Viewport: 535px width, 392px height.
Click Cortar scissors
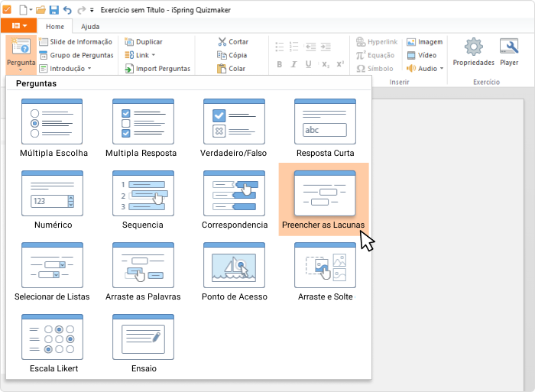click(x=233, y=41)
